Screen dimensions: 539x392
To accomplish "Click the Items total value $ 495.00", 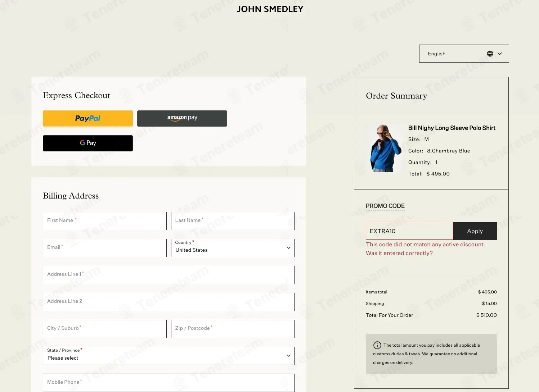I will click(487, 292).
